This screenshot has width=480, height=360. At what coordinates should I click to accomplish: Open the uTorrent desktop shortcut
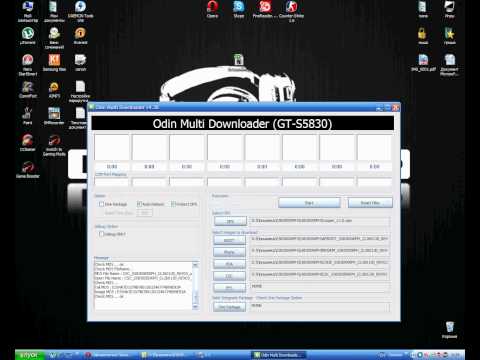click(28, 36)
